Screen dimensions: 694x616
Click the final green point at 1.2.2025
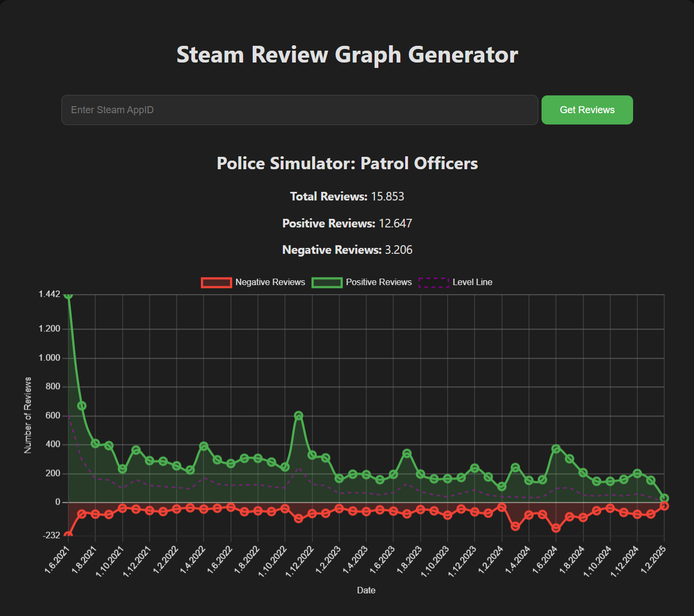[664, 497]
